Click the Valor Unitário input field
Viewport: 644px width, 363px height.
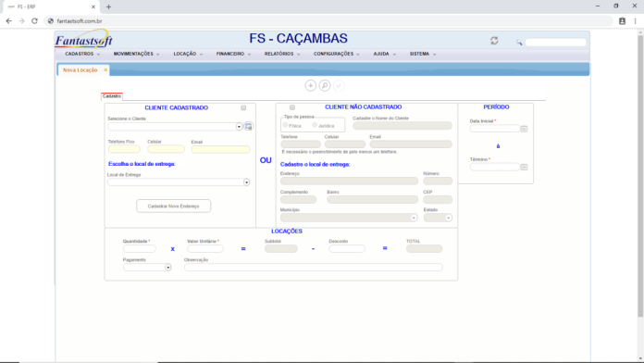click(205, 249)
